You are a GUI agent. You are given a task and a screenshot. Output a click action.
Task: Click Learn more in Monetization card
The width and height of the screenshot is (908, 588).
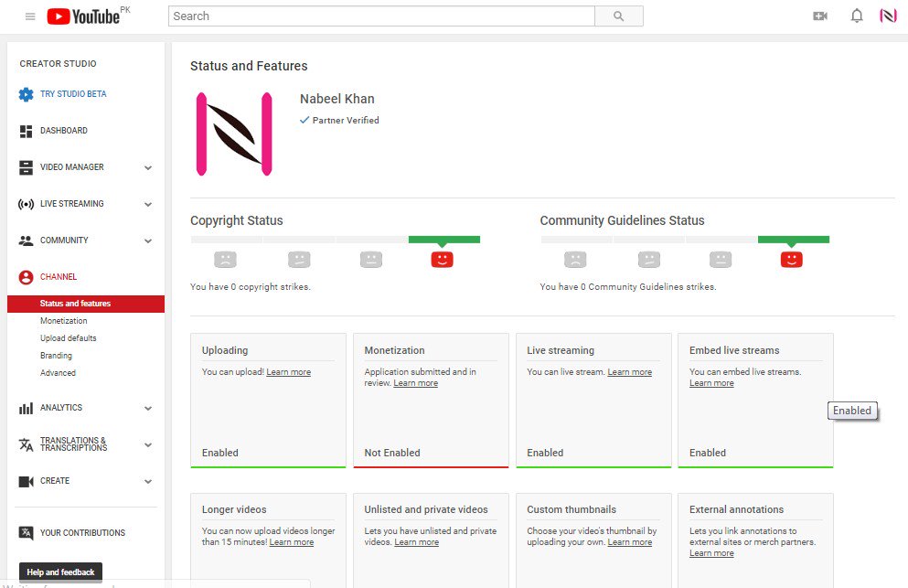click(x=416, y=383)
